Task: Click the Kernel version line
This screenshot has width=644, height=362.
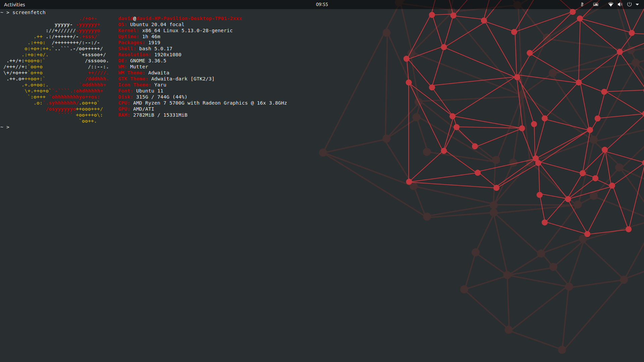Action: coord(175,31)
